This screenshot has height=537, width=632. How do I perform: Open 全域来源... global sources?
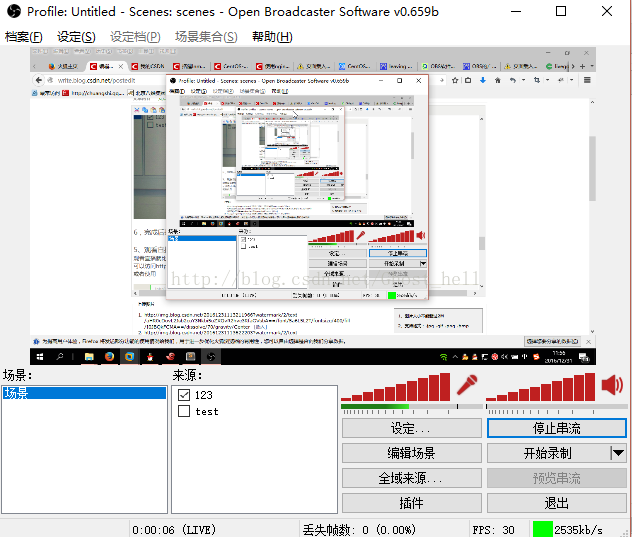coord(412,478)
